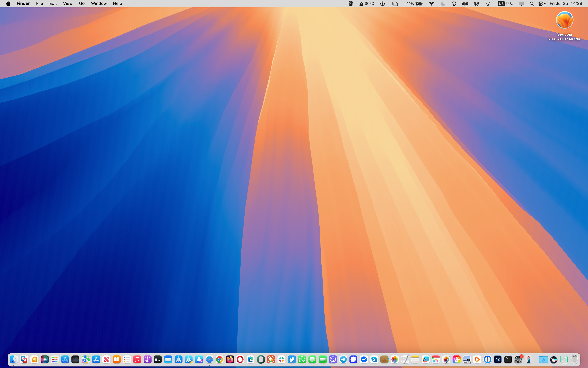The height and width of the screenshot is (368, 588).
Task: Launch Music from the Dock
Action: click(137, 359)
